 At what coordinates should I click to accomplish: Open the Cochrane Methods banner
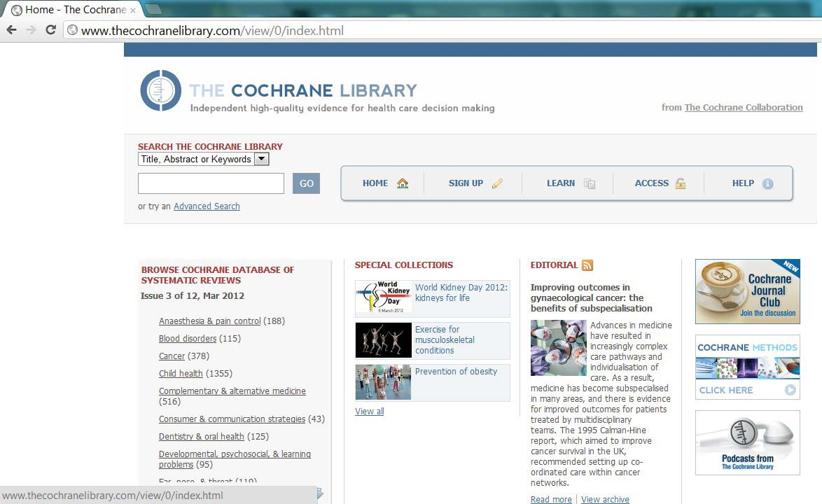[x=748, y=367]
